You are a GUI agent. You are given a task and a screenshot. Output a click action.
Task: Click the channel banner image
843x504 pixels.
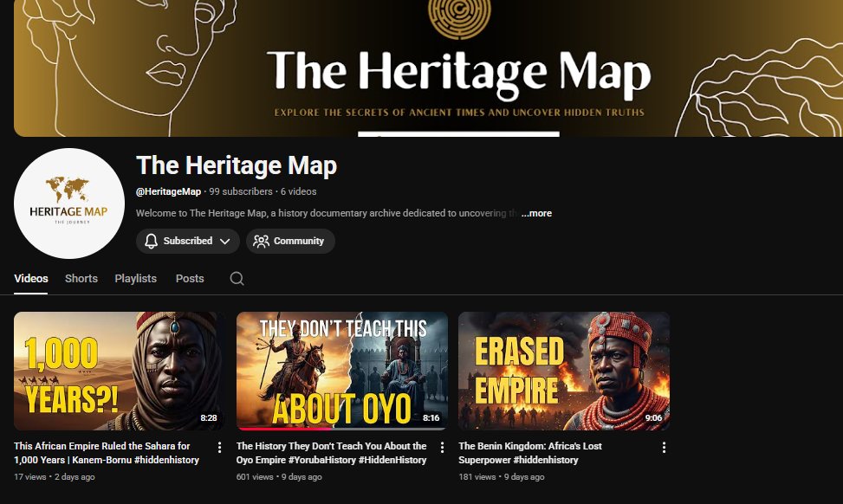pos(429,68)
